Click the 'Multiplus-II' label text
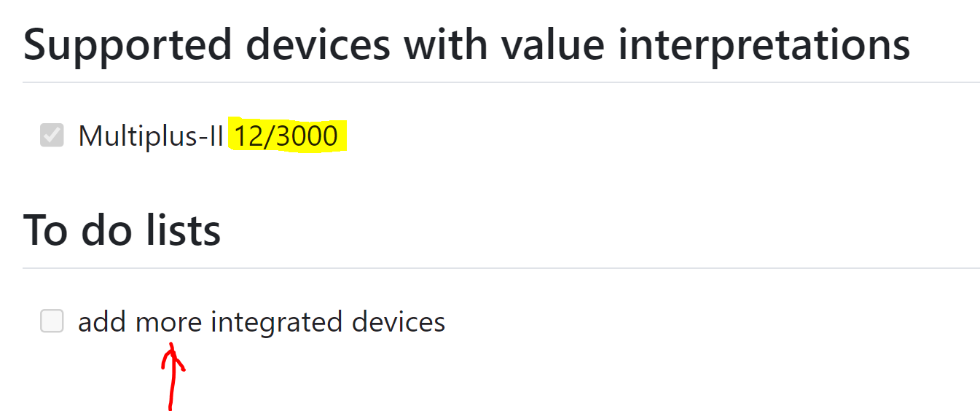 coord(151,136)
